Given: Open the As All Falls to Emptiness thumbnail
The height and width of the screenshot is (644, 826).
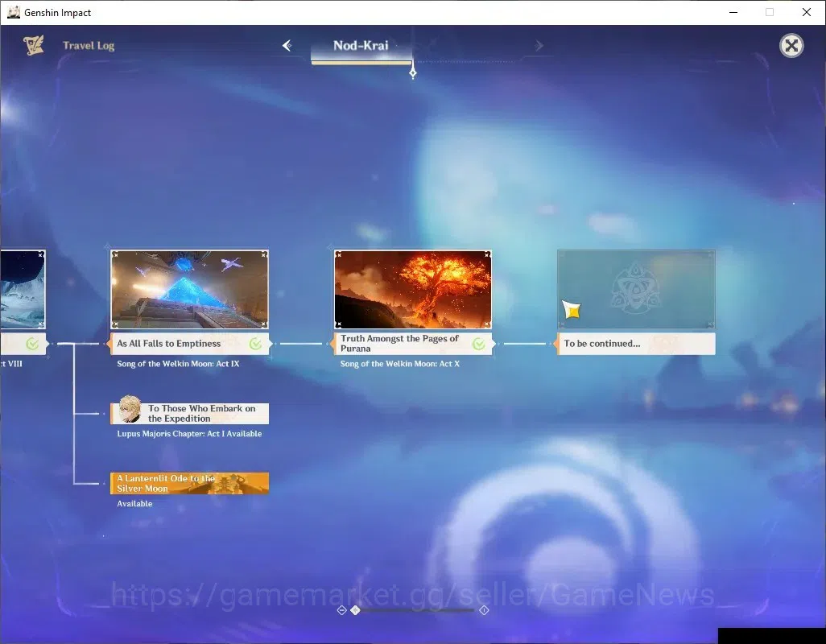Looking at the screenshot, I should click(190, 289).
